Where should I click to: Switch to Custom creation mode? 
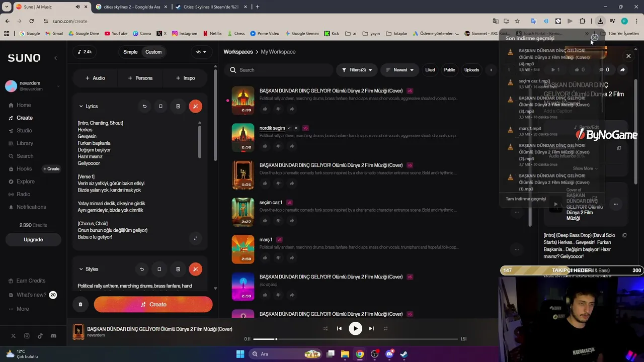[153, 52]
